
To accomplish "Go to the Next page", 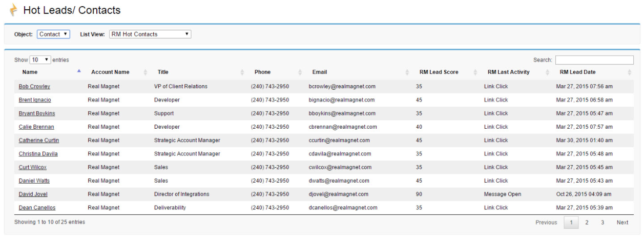I will point(622,223).
